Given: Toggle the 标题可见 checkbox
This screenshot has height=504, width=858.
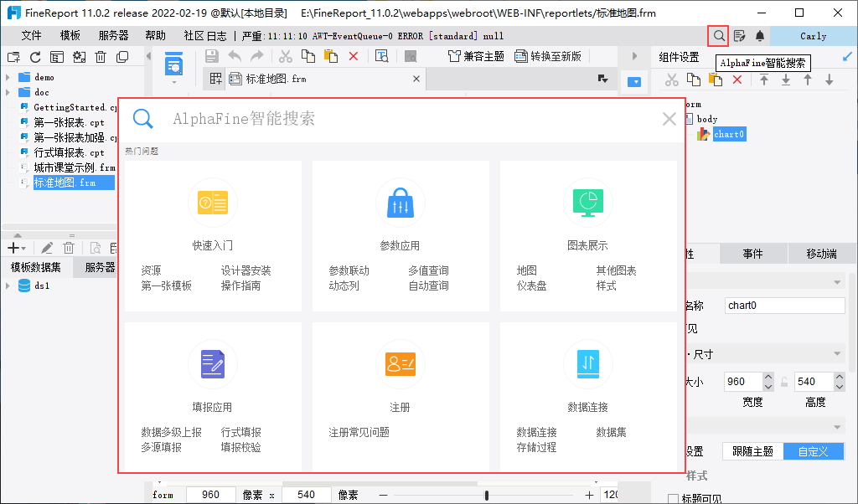Looking at the screenshot, I should (x=674, y=498).
